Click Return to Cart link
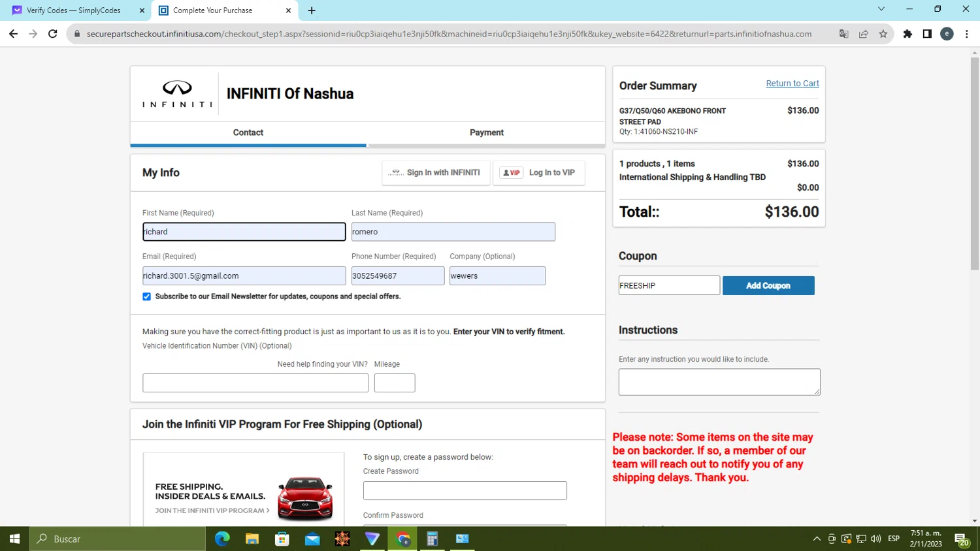 point(792,84)
